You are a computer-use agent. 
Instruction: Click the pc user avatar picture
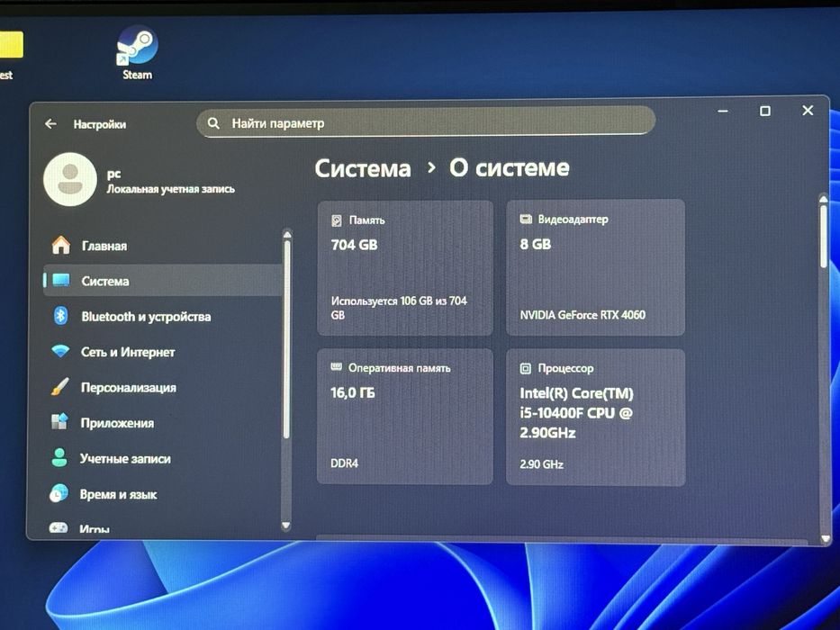click(70, 179)
